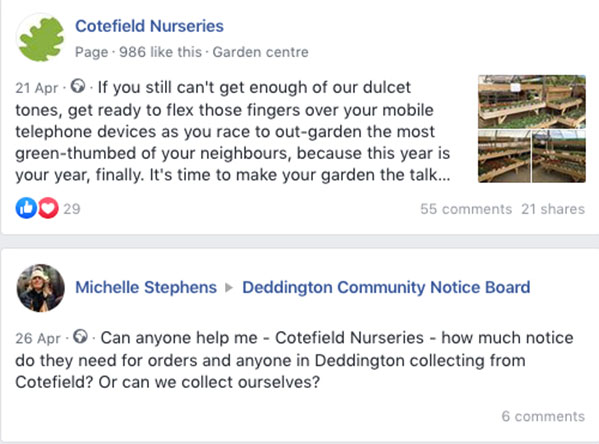
Task: Open the Cotefield Nurseries page link
Action: (x=149, y=26)
